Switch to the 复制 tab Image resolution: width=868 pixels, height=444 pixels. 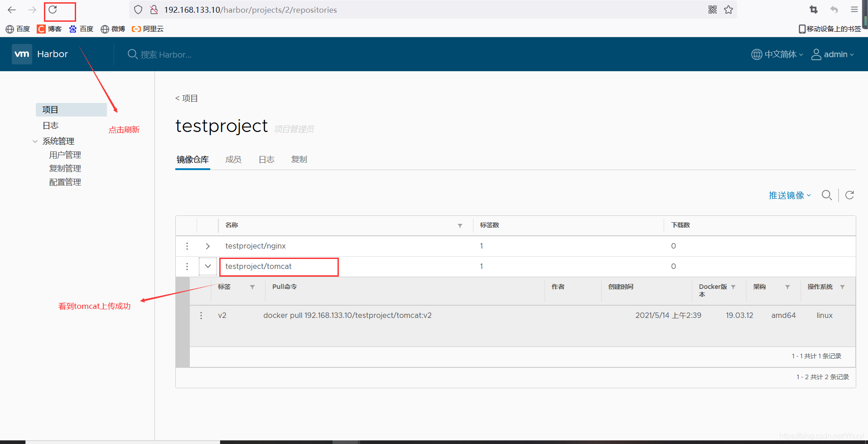coord(299,159)
